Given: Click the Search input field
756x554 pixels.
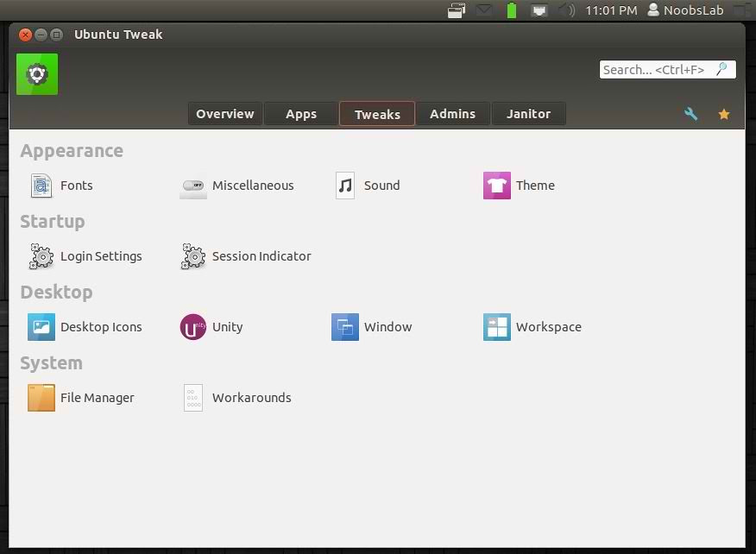Looking at the screenshot, I should click(x=667, y=69).
